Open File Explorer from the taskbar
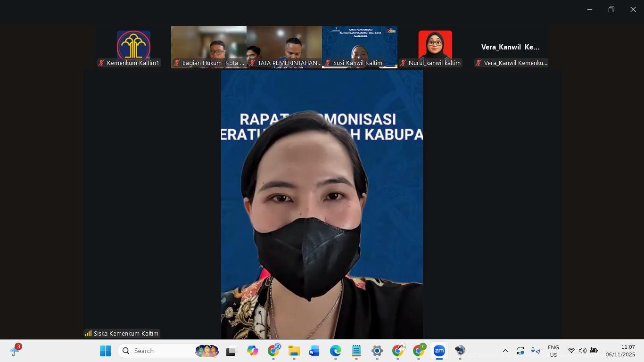This screenshot has width=644, height=362. pos(294,351)
